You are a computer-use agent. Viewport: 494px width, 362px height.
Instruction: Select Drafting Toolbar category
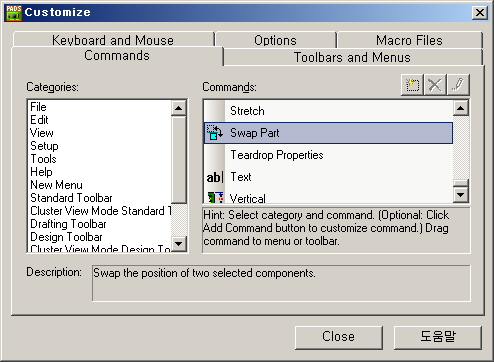(x=68, y=224)
